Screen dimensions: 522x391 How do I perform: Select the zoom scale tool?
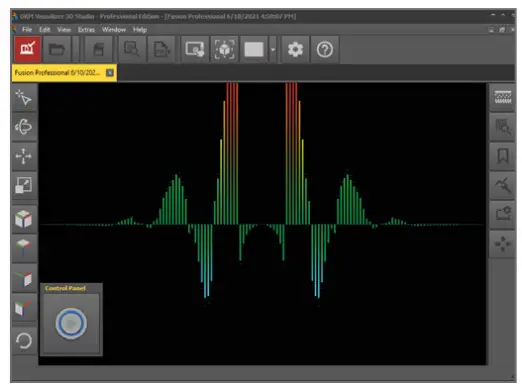coord(24,185)
